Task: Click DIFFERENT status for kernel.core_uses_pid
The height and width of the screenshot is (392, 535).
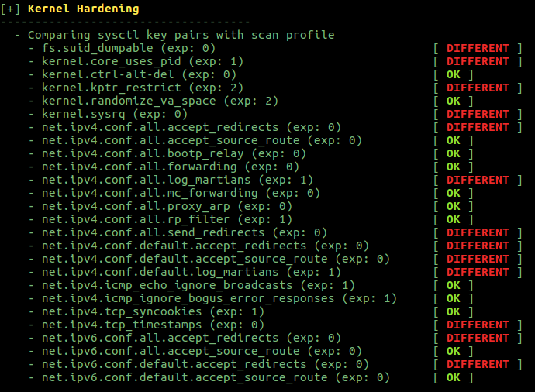Action: [478, 61]
